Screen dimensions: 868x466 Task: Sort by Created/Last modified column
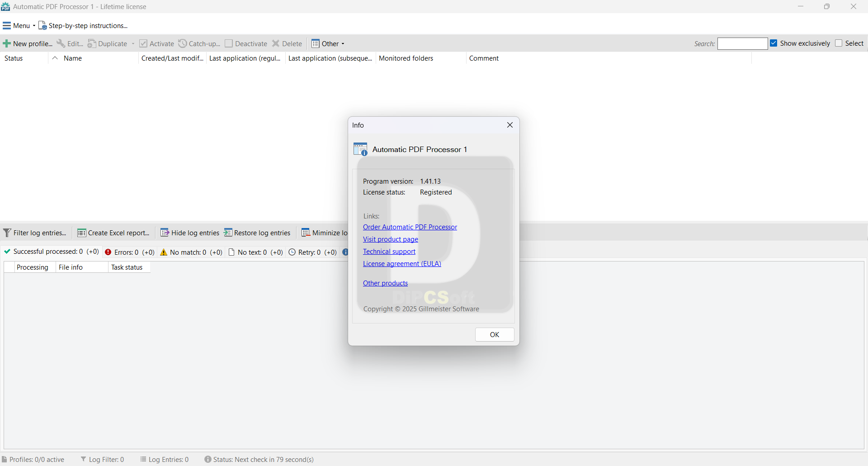(x=172, y=58)
